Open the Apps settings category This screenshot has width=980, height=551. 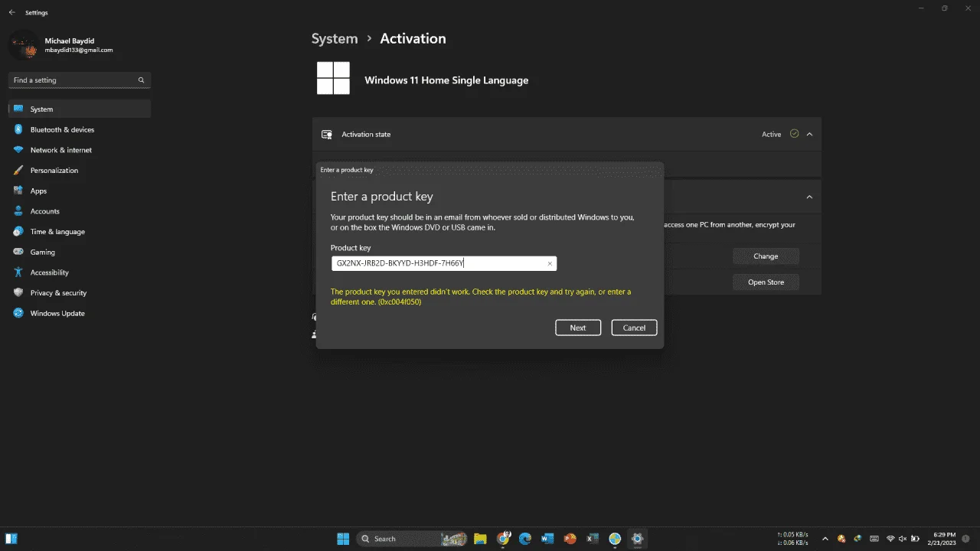[80, 191]
